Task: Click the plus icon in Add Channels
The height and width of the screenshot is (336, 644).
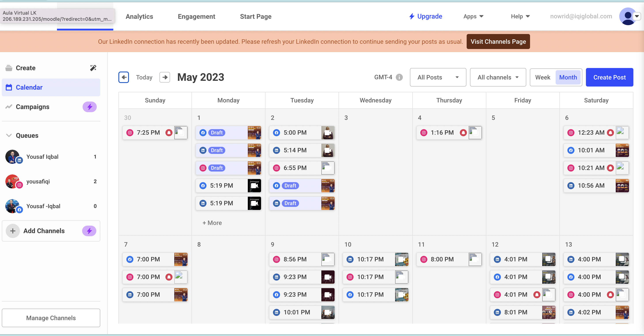Action: pyautogui.click(x=13, y=231)
